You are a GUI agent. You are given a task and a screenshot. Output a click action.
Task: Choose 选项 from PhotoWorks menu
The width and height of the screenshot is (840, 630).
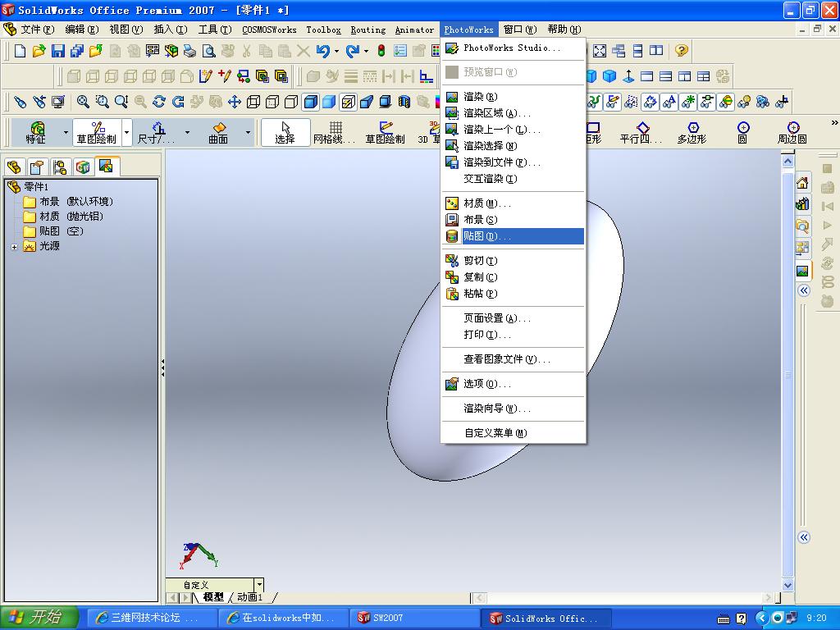(514, 384)
